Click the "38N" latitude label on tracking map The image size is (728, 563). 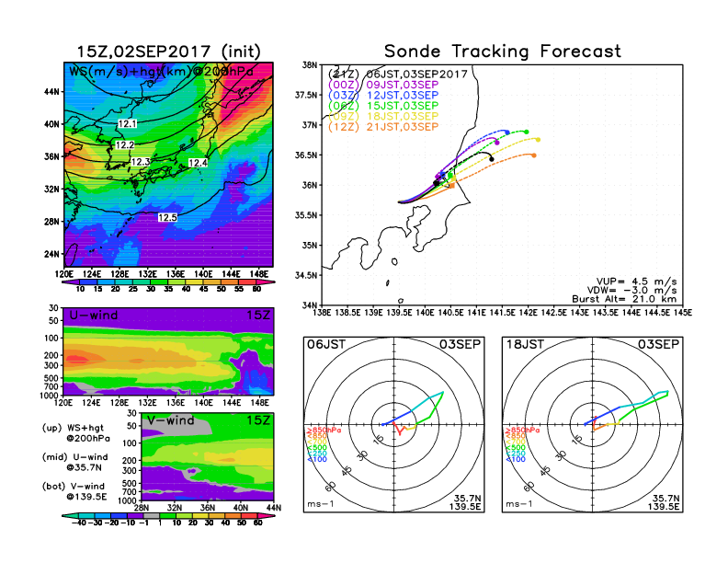[x=309, y=65]
